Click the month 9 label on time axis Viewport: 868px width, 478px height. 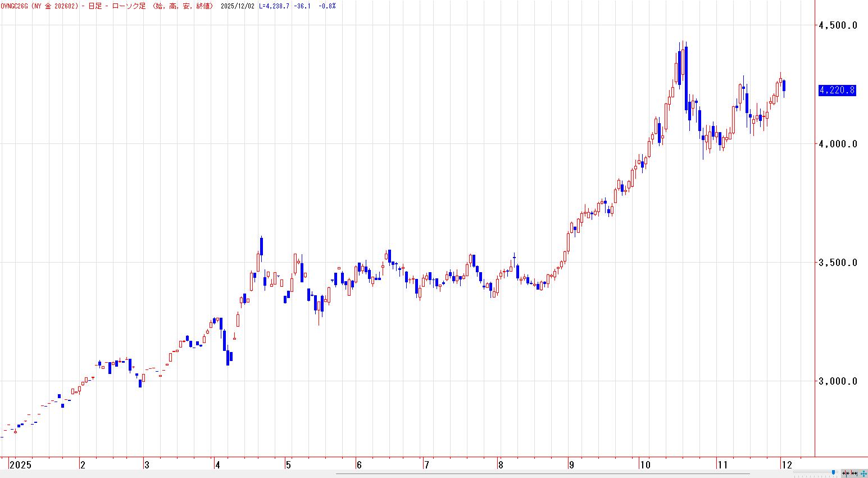click(571, 465)
